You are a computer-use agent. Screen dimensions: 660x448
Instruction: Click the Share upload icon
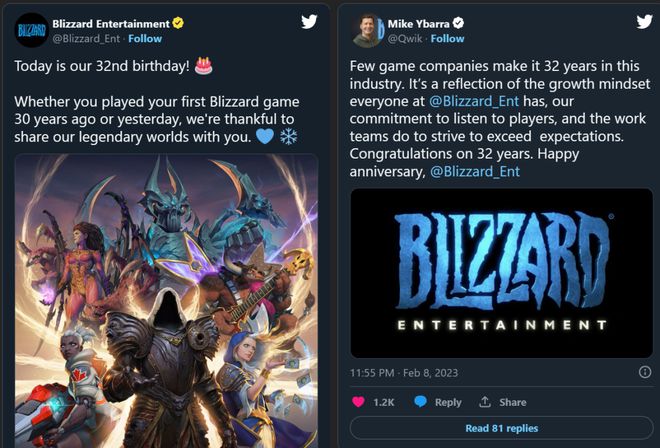pos(485,402)
